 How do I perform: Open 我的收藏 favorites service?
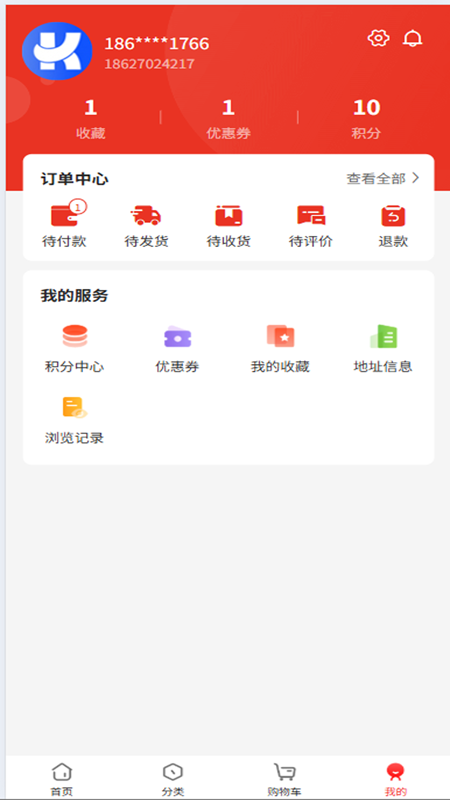coord(280,348)
